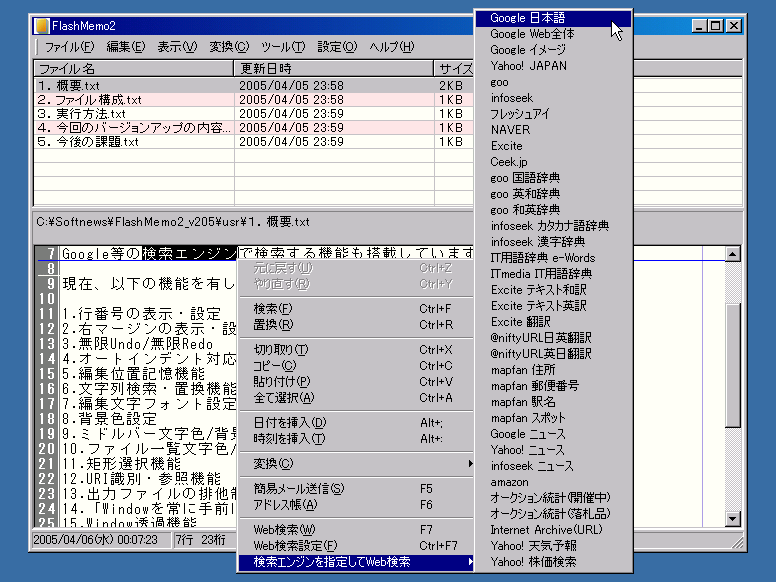Open the ファイル(F) menu
The height and width of the screenshot is (582, 776).
point(69,47)
